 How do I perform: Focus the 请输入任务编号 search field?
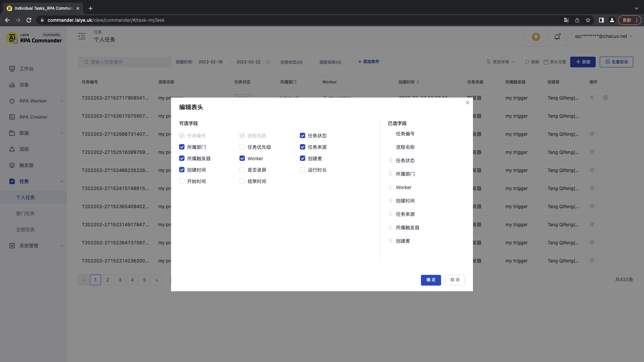[x=125, y=62]
